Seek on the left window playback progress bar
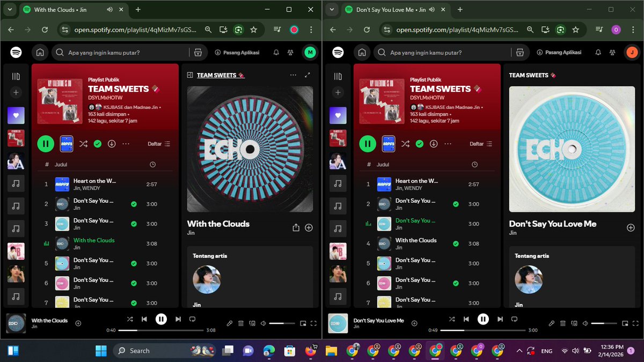The width and height of the screenshot is (644, 362). [x=161, y=330]
